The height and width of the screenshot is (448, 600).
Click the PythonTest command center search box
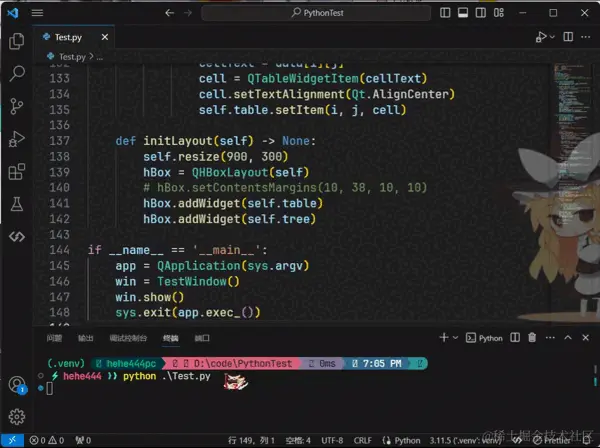(x=316, y=13)
